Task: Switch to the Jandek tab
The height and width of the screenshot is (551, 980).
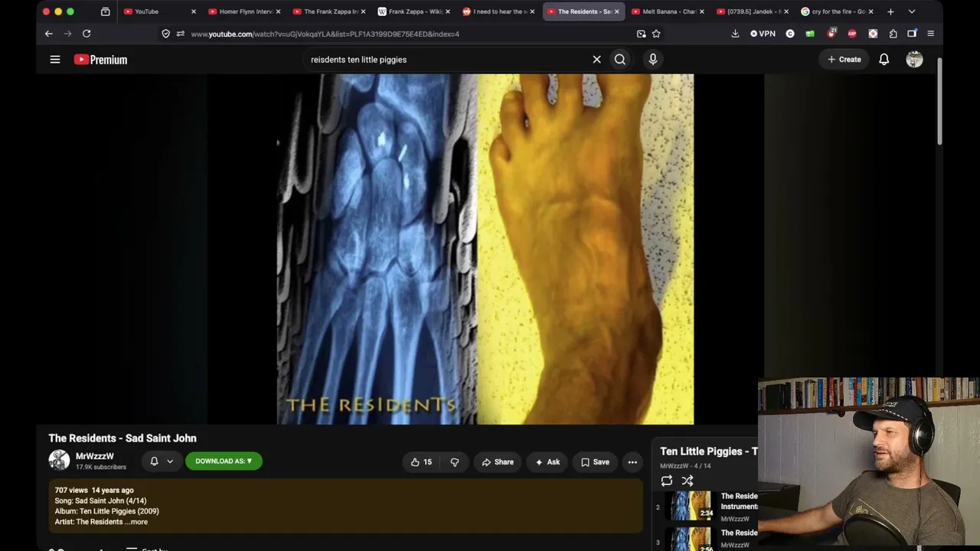Action: (752, 11)
